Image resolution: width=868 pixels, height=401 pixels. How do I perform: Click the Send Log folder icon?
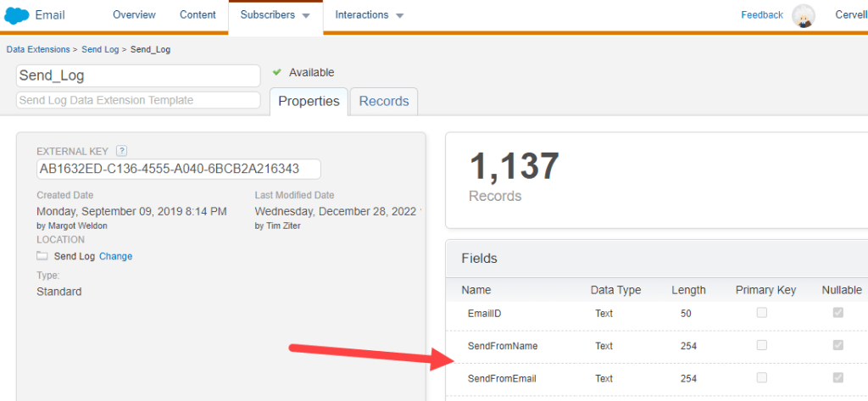pos(42,256)
